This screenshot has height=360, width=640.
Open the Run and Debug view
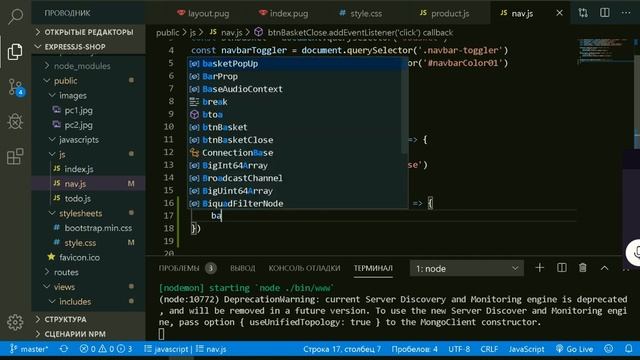click(16, 121)
